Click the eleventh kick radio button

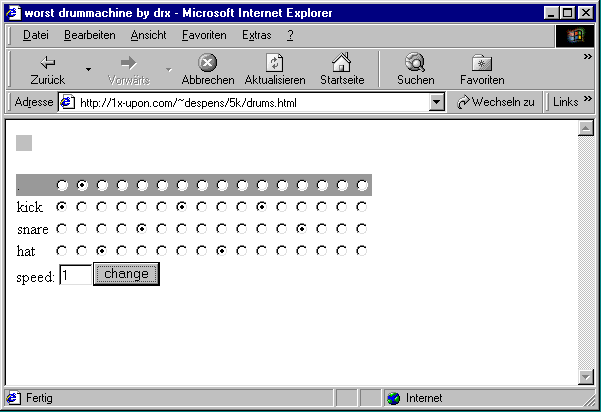tap(261, 207)
